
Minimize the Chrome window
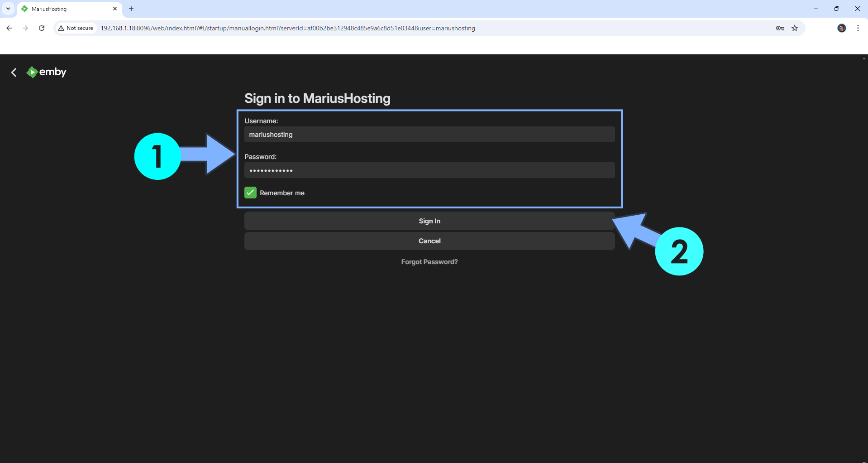click(x=816, y=9)
